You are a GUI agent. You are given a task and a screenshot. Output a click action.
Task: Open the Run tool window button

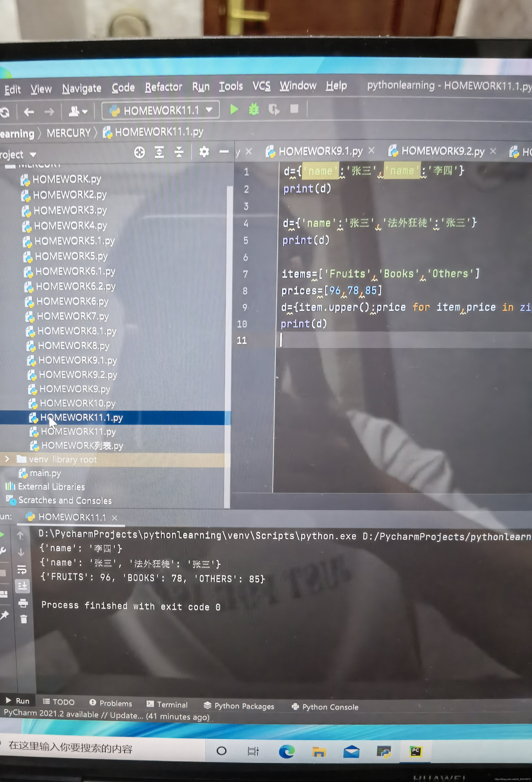click(17, 701)
